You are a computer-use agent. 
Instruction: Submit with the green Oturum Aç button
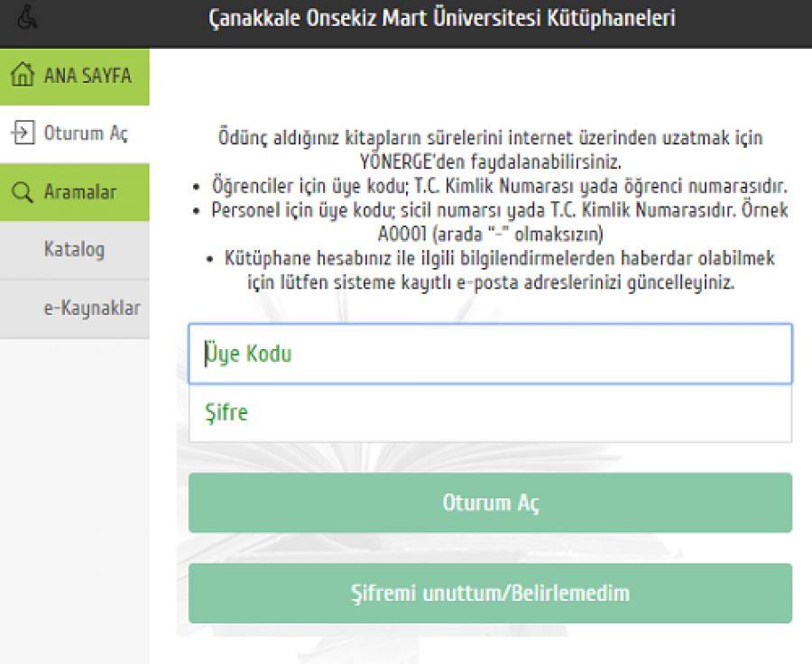[x=491, y=503]
